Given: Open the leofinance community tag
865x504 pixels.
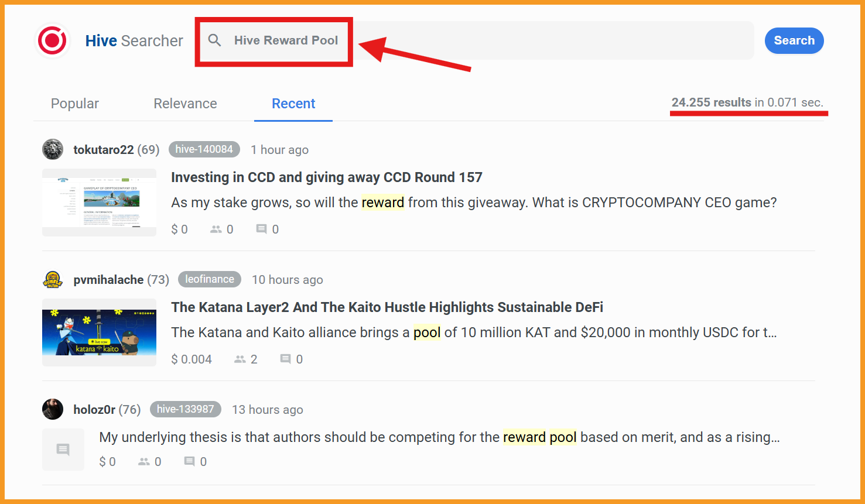Looking at the screenshot, I should [x=210, y=279].
